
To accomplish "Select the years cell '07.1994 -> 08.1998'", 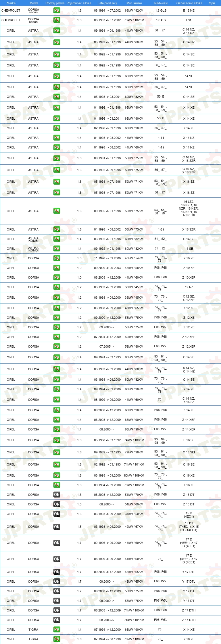I will tap(107, 639).
